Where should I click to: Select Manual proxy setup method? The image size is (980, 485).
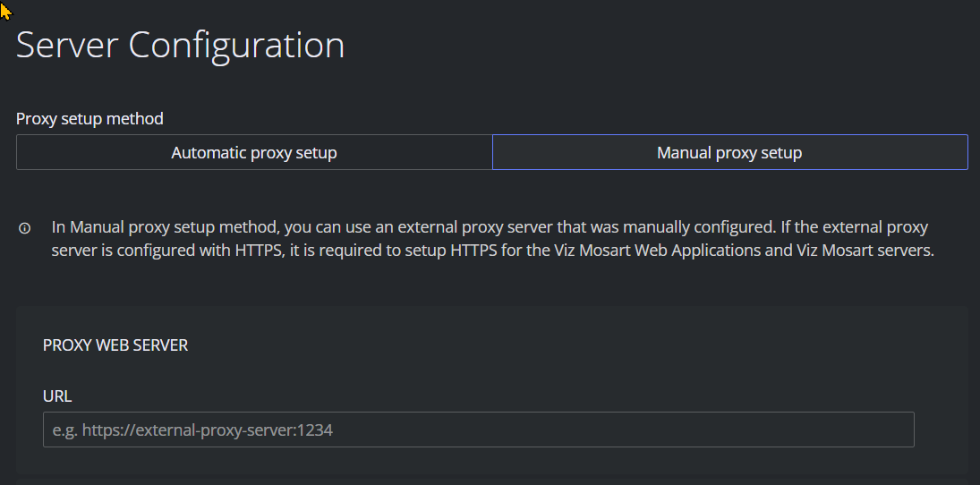click(x=730, y=152)
